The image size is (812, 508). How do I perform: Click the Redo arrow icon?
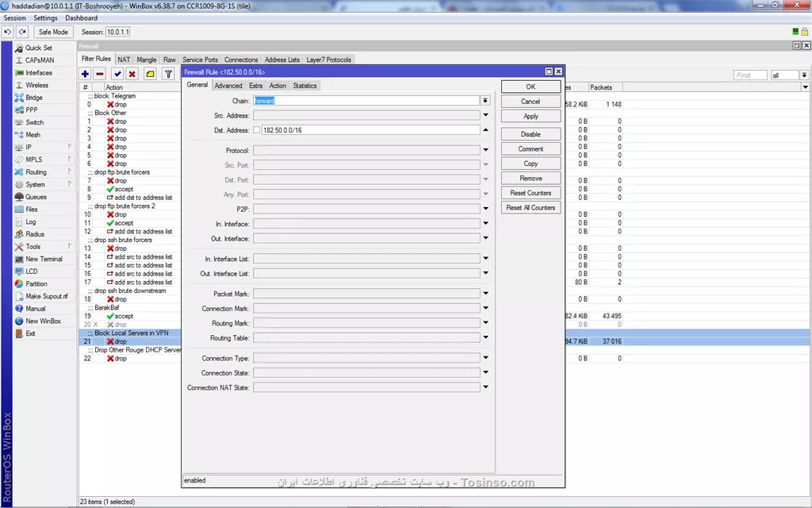(x=22, y=32)
